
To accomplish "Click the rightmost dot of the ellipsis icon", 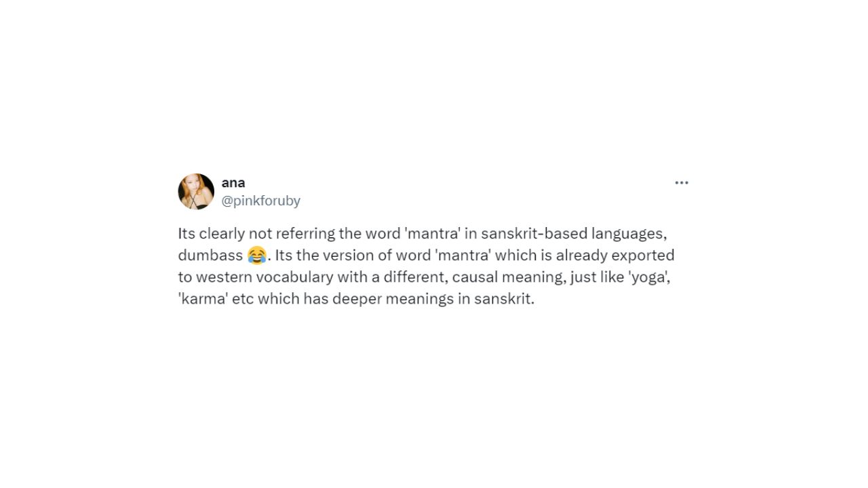I will click(687, 182).
